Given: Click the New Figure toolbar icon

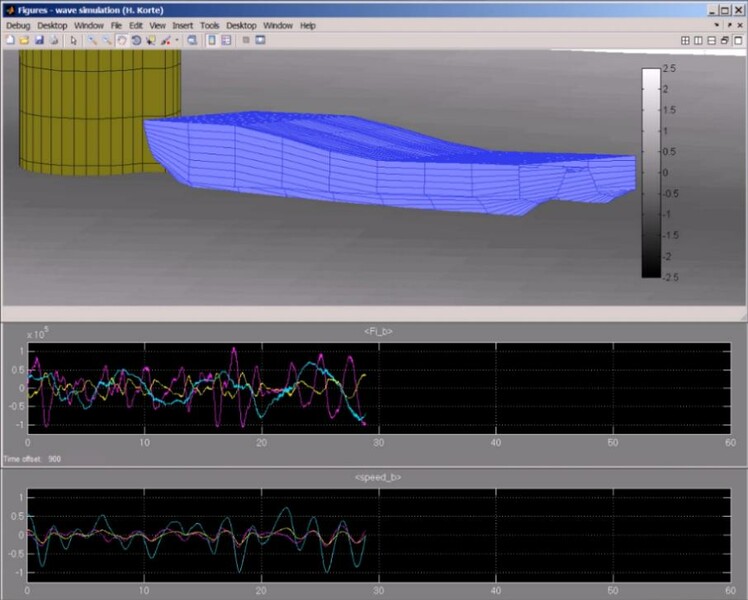Looking at the screenshot, I should pos(9,40).
